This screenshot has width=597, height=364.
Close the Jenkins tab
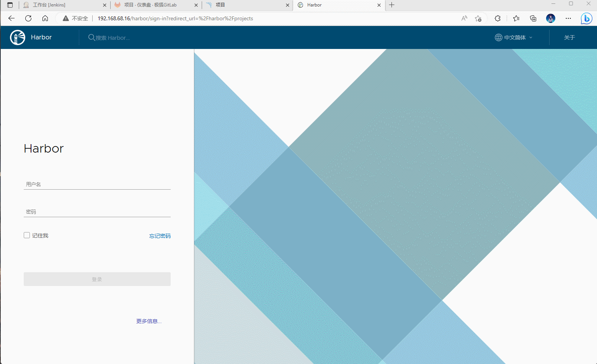tap(104, 5)
